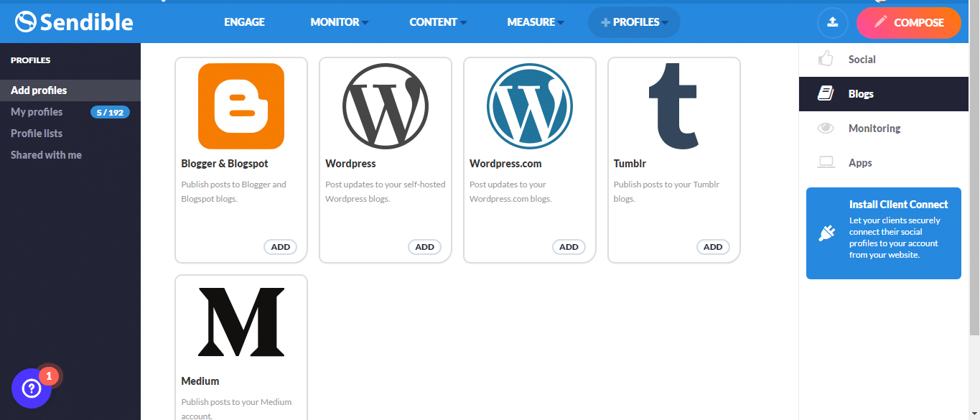Click the Medium card title

200,381
